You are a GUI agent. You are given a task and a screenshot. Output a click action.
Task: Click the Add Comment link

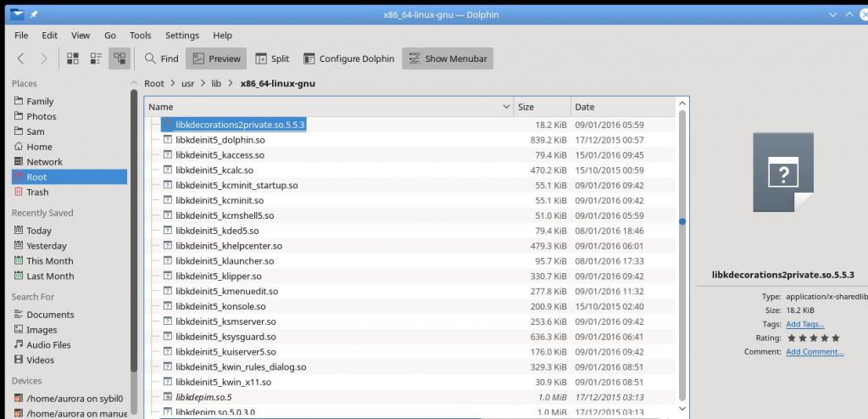click(815, 351)
